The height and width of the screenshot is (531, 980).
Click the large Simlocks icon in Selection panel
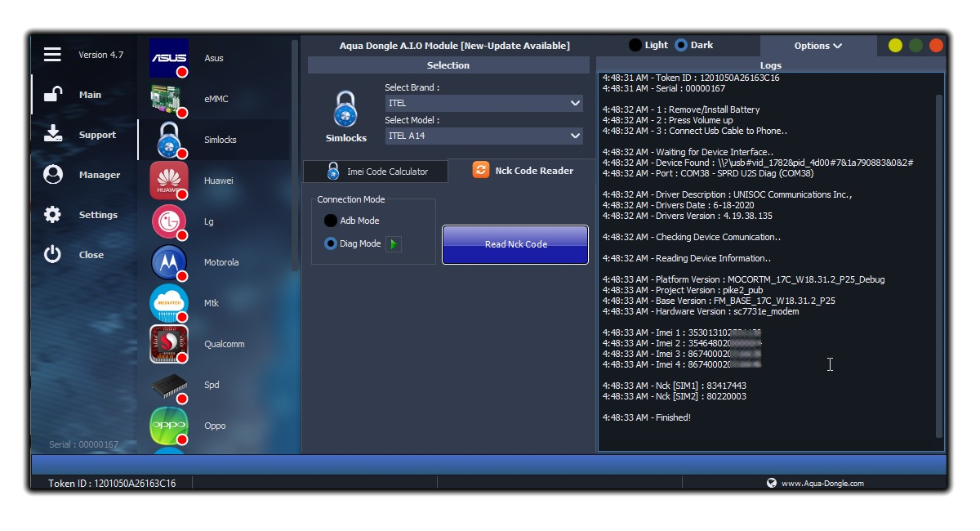pos(345,109)
